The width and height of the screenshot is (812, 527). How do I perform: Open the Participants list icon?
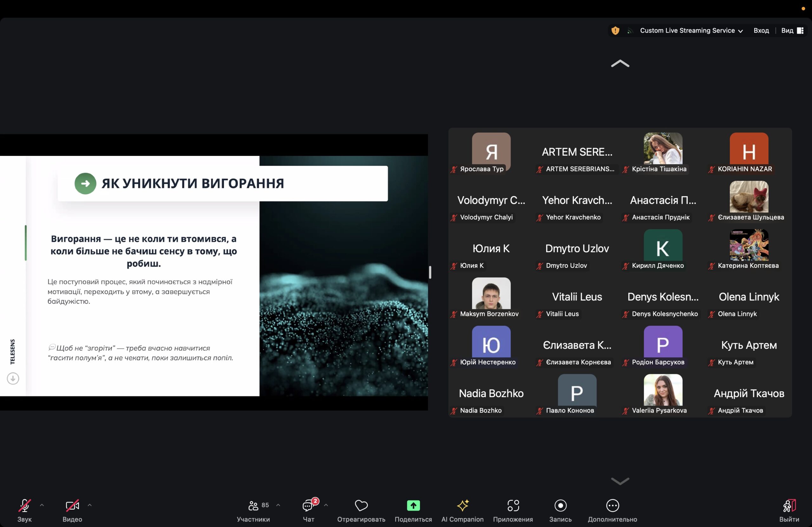[x=253, y=505]
